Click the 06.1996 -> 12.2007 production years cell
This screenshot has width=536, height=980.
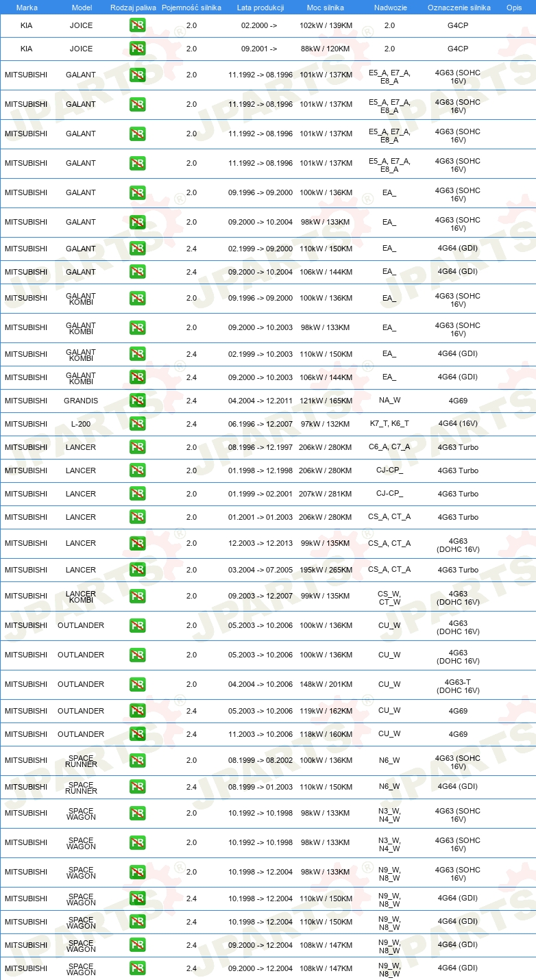pyautogui.click(x=260, y=424)
